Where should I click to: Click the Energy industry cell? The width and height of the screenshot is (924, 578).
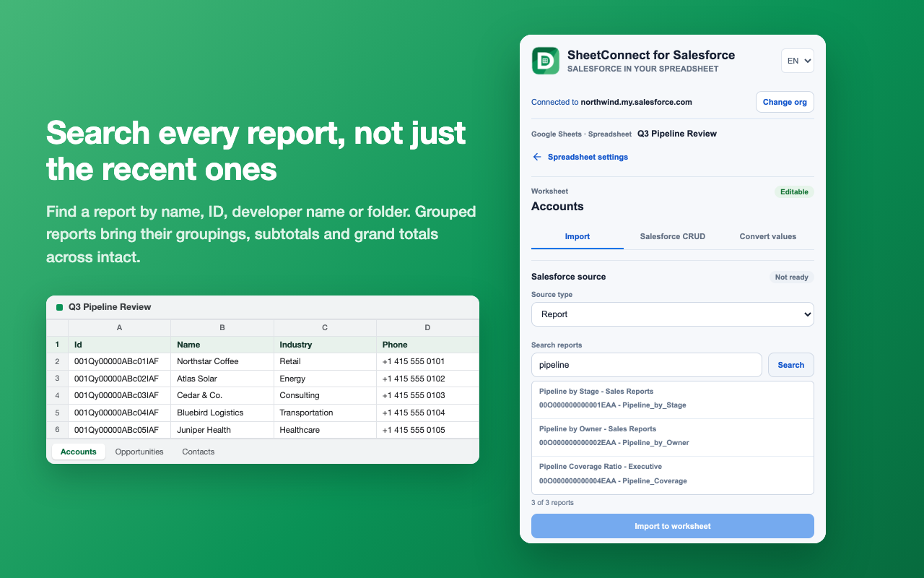coord(325,379)
